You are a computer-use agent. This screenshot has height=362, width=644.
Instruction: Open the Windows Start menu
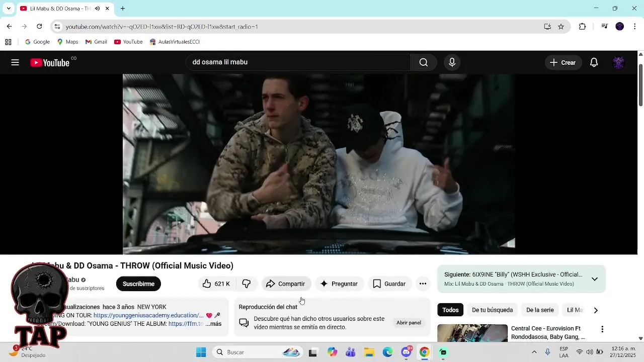click(201, 352)
